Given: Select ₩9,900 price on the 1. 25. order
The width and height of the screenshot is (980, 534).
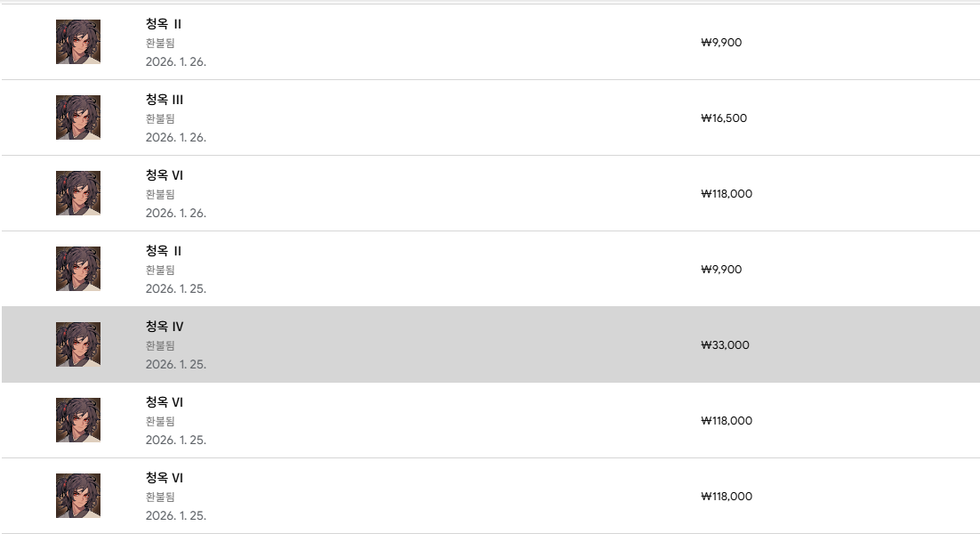Looking at the screenshot, I should click(721, 270).
